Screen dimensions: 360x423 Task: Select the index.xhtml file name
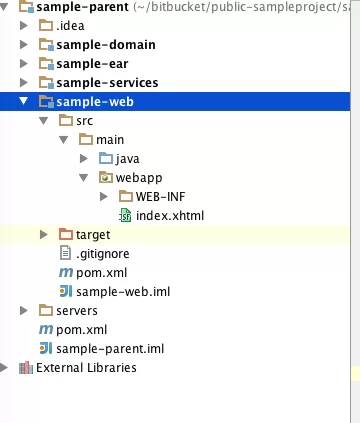coord(170,216)
